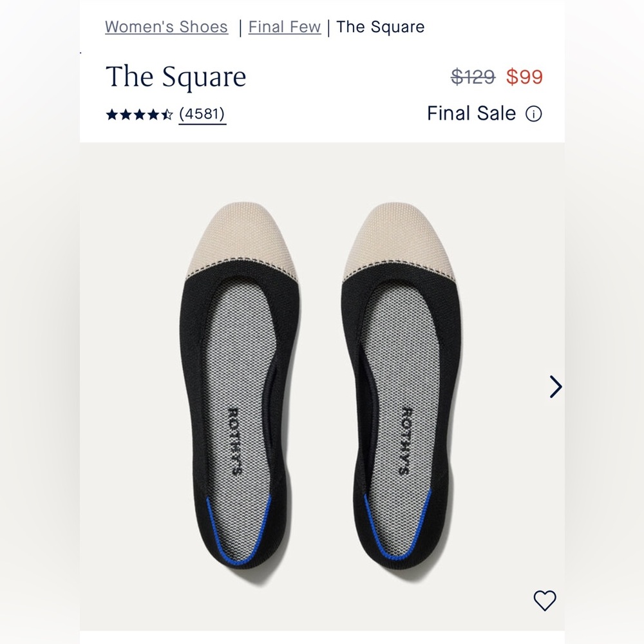This screenshot has height=644, width=644.
Task: Save the shoe with the heart icon
Action: tap(545, 600)
